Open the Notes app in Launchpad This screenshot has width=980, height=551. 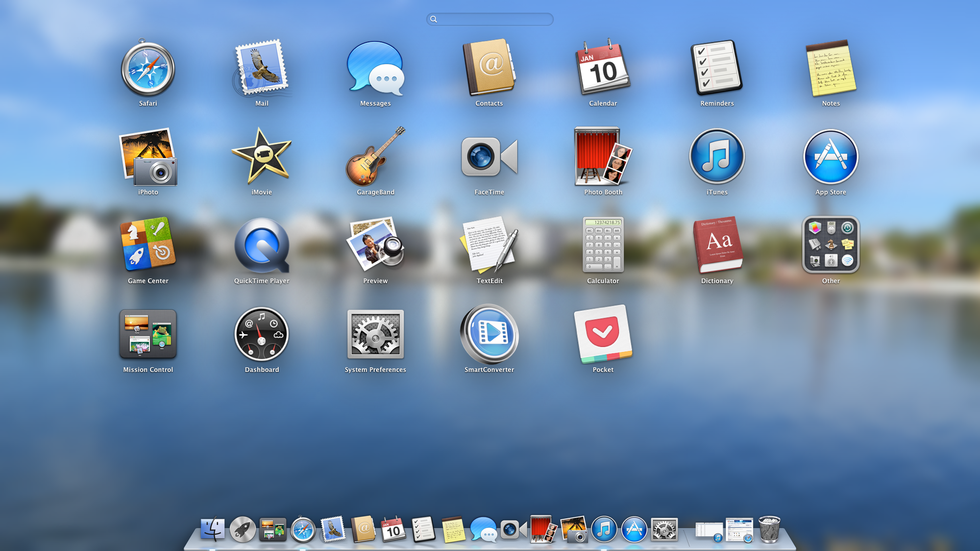click(x=830, y=68)
